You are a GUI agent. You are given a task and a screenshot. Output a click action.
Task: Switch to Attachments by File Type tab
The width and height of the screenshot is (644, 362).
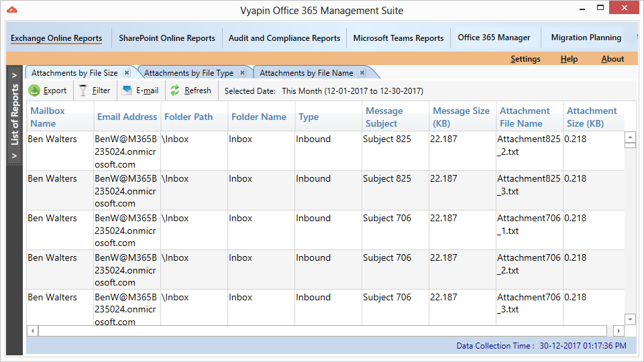coord(189,73)
